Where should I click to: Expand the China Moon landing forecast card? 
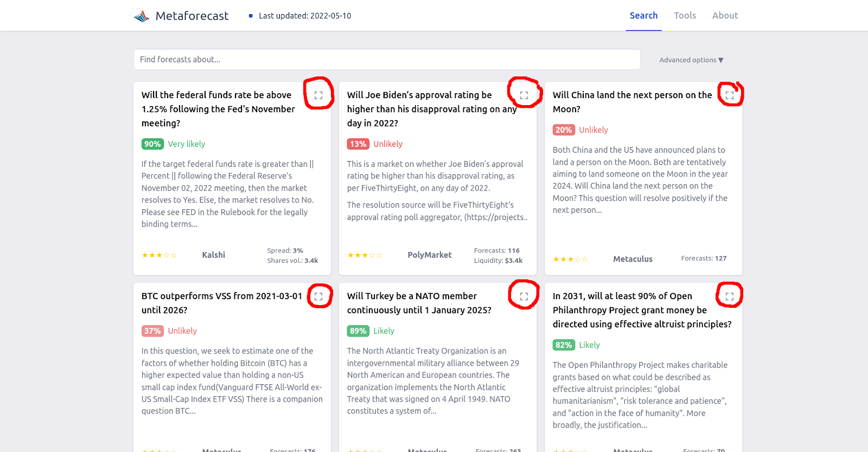pos(730,95)
